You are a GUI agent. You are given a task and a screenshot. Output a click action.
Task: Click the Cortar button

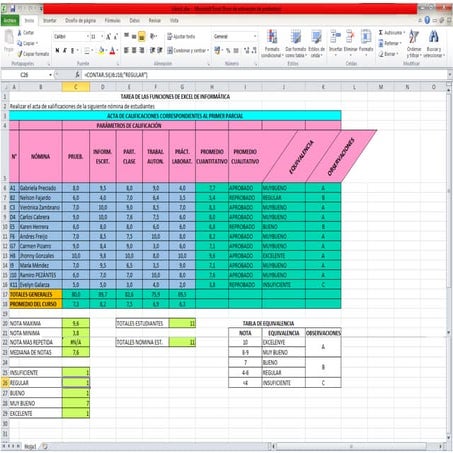pyautogui.click(x=26, y=33)
